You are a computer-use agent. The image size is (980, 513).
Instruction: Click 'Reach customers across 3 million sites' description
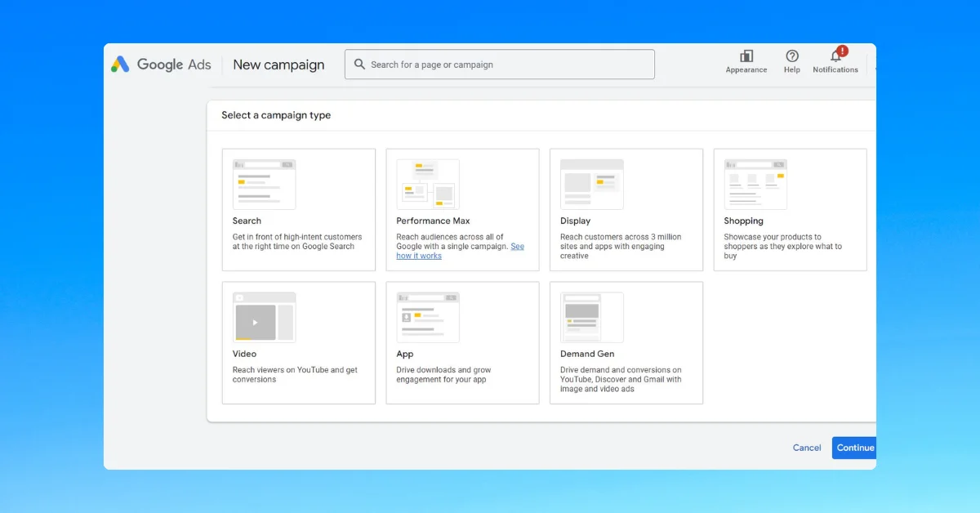621,247
